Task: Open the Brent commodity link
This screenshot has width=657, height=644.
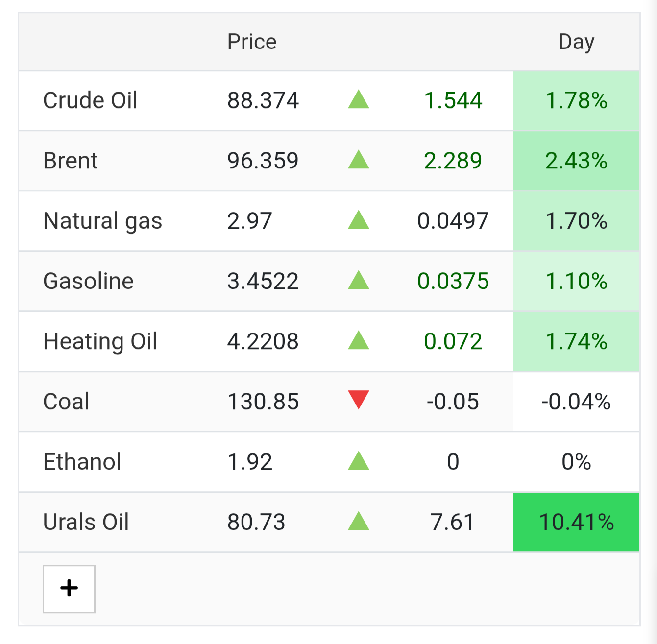Action: tap(71, 161)
